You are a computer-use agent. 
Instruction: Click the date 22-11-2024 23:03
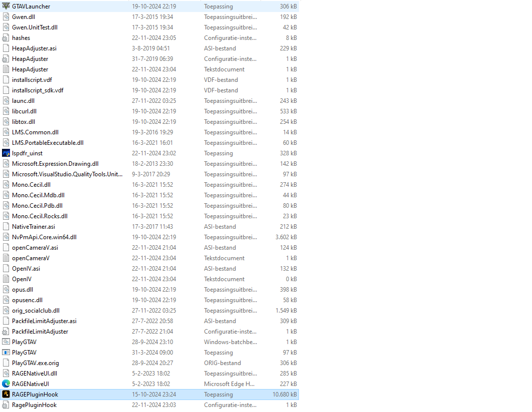(154, 405)
